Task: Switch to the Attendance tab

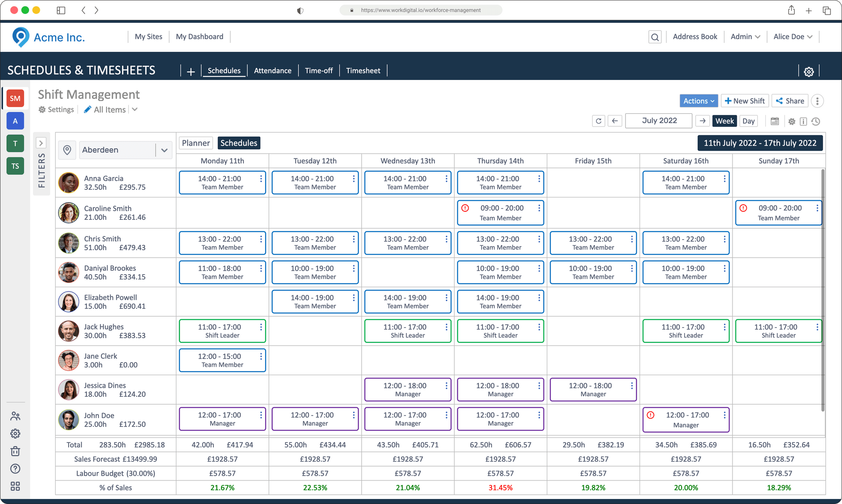Action: 273,70
